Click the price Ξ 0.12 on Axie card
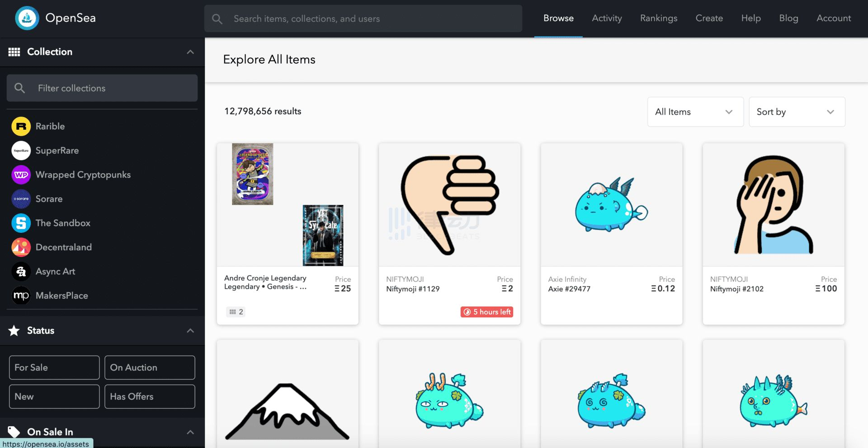 [x=663, y=288]
